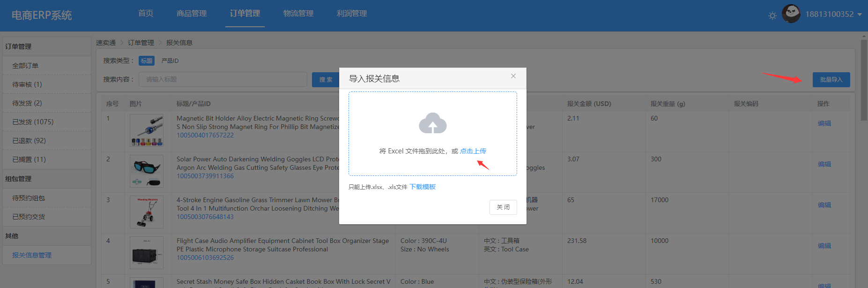
Task: Expand the account dropdown arrow
Action: 860,15
